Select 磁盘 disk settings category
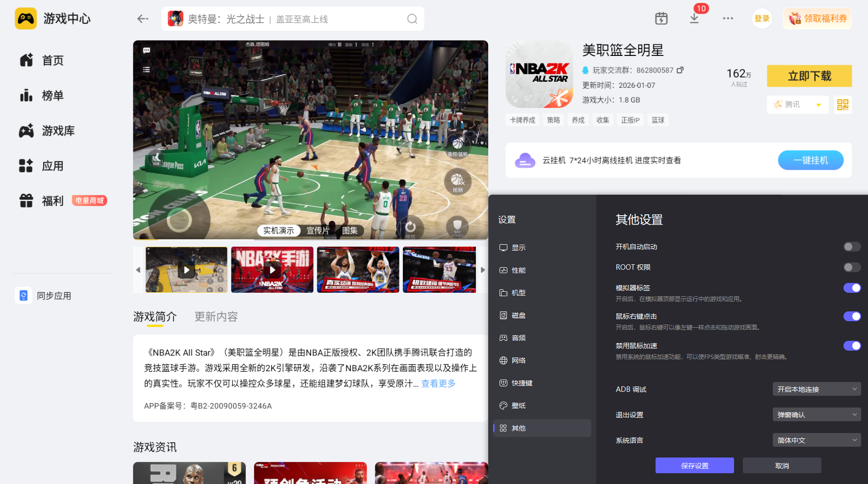 coord(542,315)
